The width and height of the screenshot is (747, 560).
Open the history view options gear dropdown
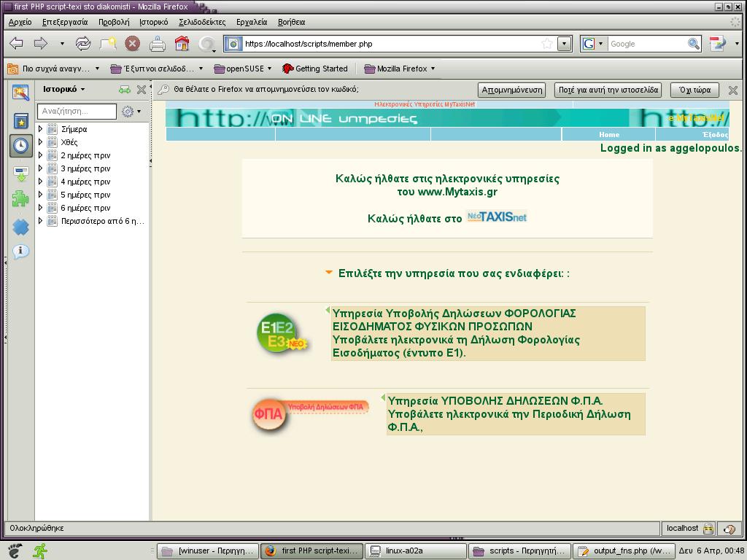[x=131, y=112]
